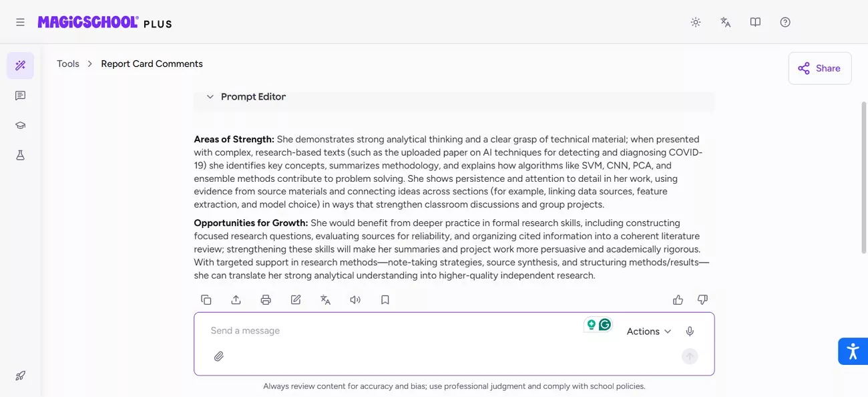
Task: Click the Share button
Action: 819,68
